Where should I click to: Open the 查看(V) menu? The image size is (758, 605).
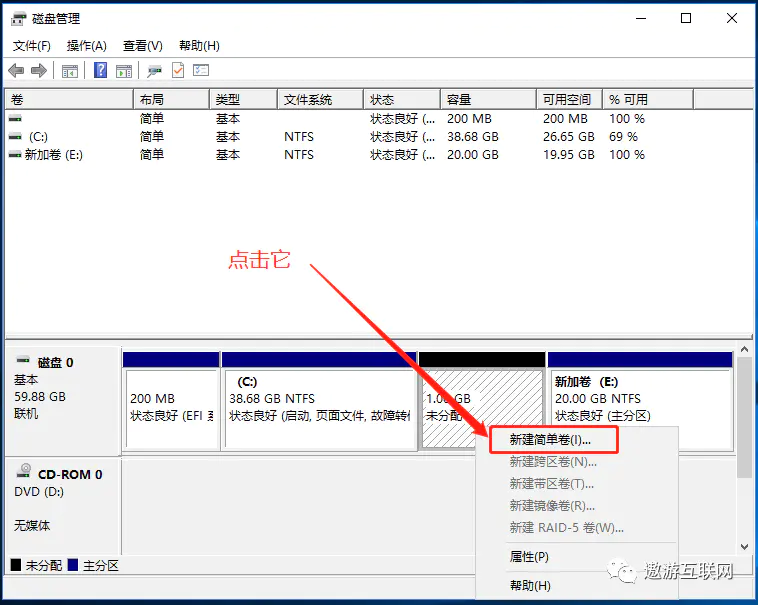pos(143,46)
